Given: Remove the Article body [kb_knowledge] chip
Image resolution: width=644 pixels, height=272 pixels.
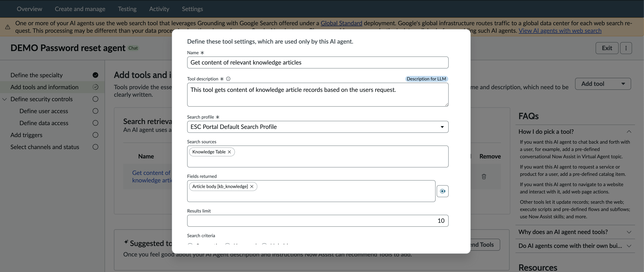Looking at the screenshot, I should pyautogui.click(x=252, y=187).
